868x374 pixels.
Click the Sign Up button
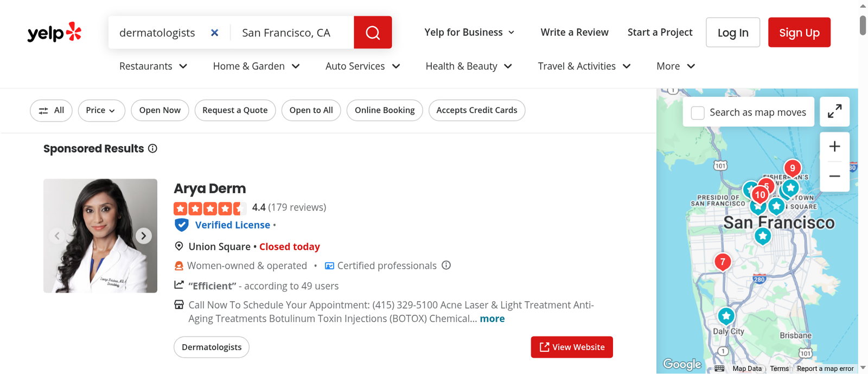pyautogui.click(x=799, y=33)
